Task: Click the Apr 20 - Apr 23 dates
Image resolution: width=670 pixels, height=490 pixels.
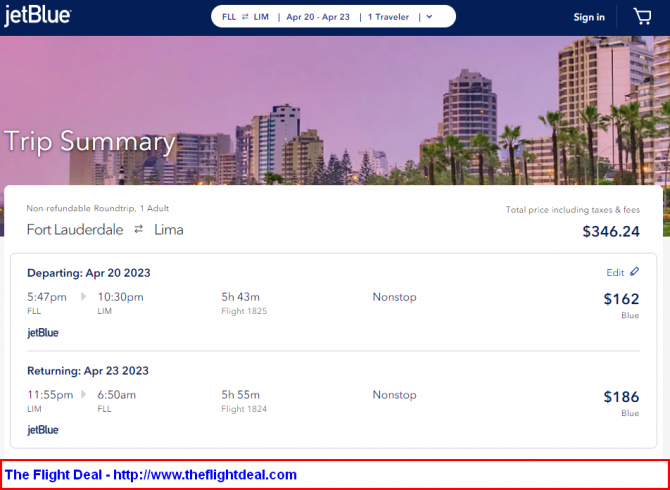Action: [318, 17]
